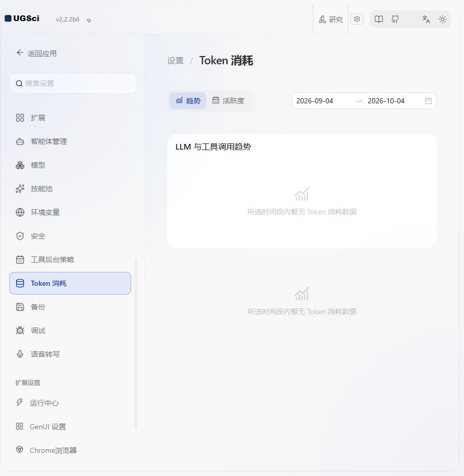Open 工具后台策略 settings
The image size is (464, 476).
click(x=70, y=260)
